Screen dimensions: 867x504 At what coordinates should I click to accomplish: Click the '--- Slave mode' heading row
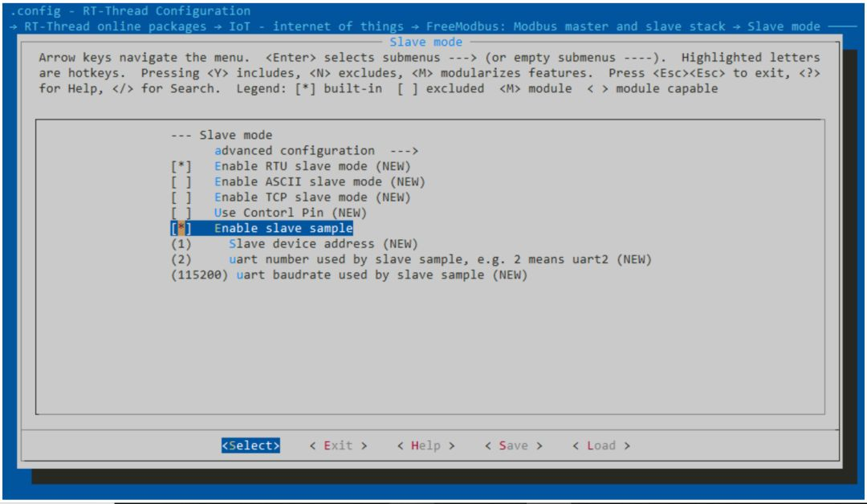(x=222, y=136)
